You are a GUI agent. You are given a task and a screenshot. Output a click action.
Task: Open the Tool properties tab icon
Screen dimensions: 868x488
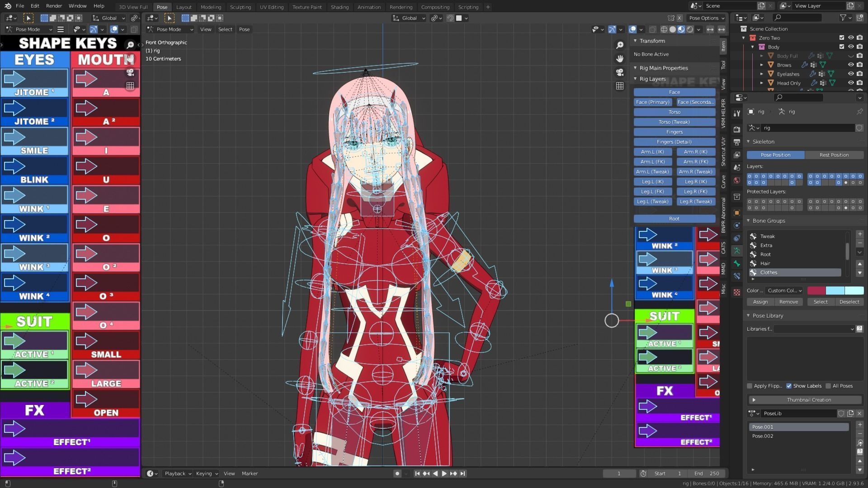click(737, 113)
